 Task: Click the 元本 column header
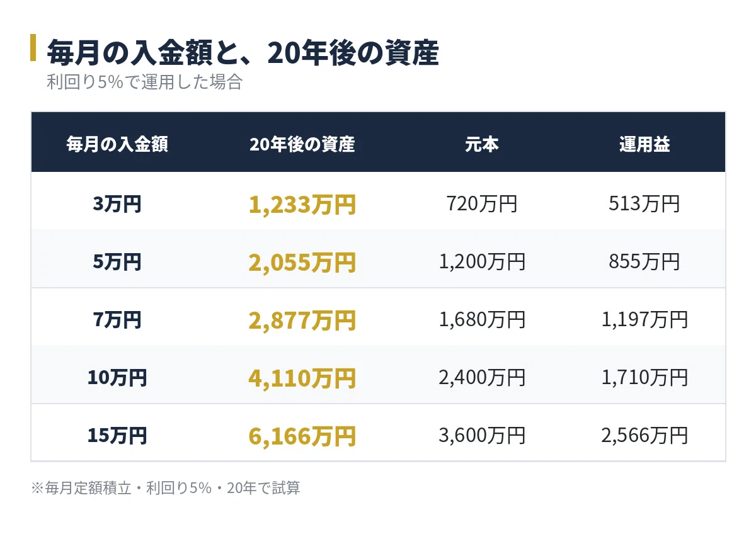click(482, 145)
